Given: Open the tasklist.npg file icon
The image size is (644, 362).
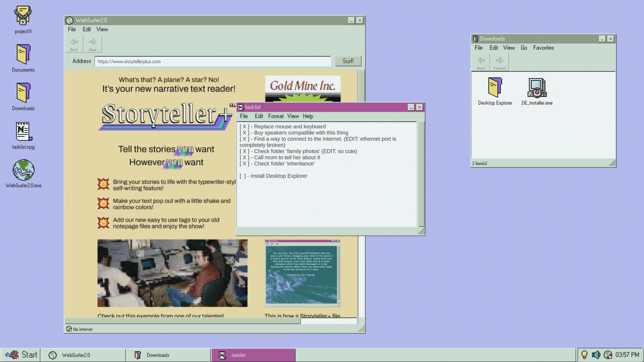Looking at the screenshot, I should click(x=23, y=131).
